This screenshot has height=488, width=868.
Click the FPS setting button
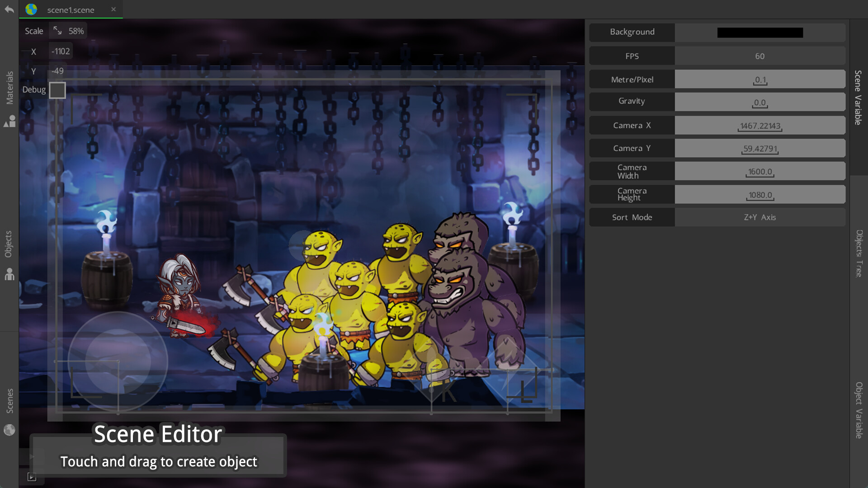click(632, 56)
